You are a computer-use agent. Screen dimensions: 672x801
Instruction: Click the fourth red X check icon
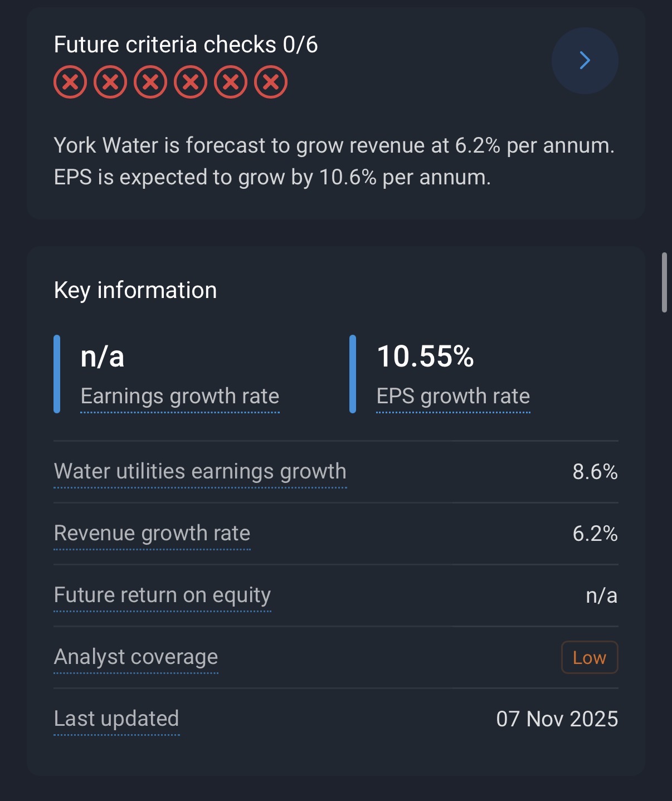(191, 82)
